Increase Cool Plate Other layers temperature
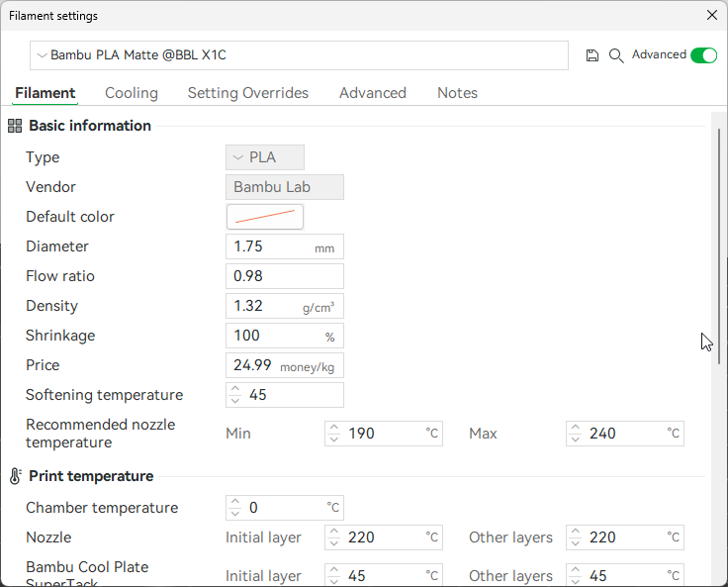728x587 pixels. pos(576,571)
